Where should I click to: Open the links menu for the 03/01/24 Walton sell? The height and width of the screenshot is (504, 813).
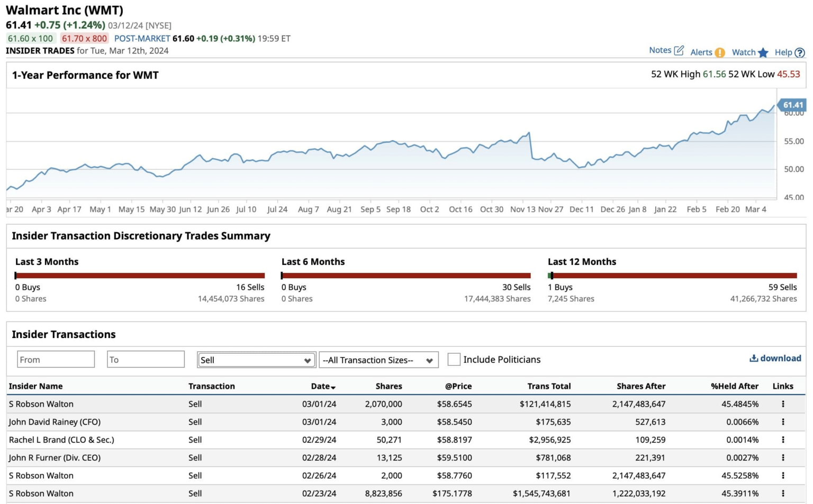coord(783,404)
